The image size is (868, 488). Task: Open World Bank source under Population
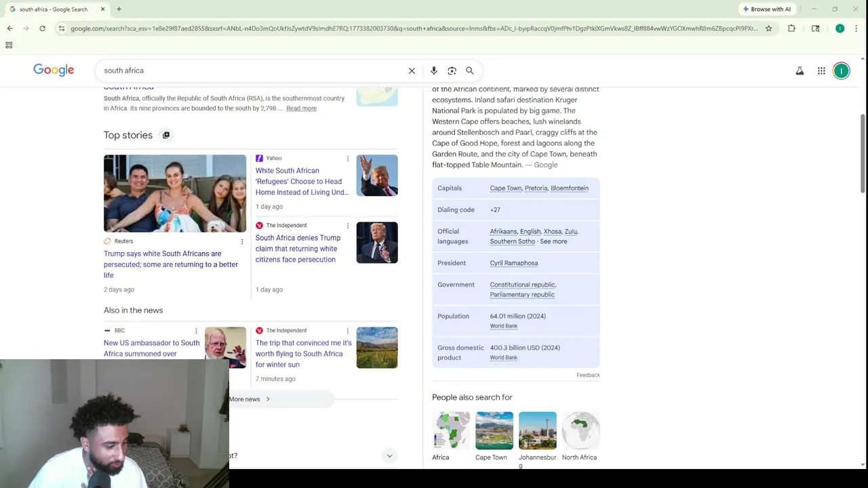(x=504, y=326)
